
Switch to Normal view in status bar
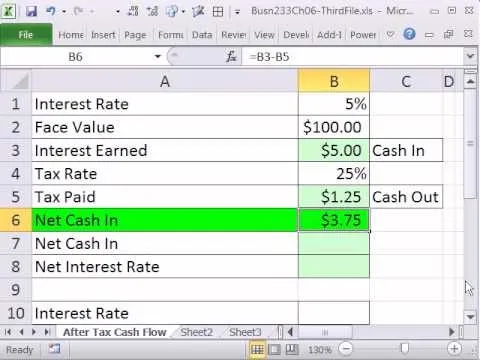(x=257, y=349)
